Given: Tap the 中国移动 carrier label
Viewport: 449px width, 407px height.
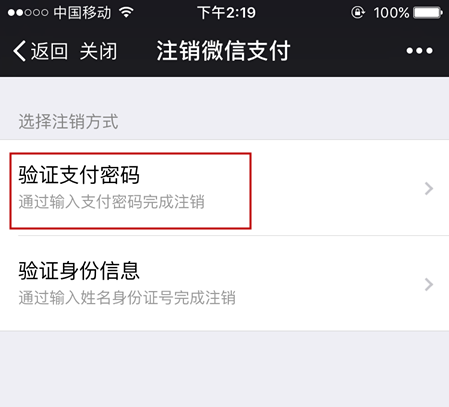Looking at the screenshot, I should coord(82,13).
